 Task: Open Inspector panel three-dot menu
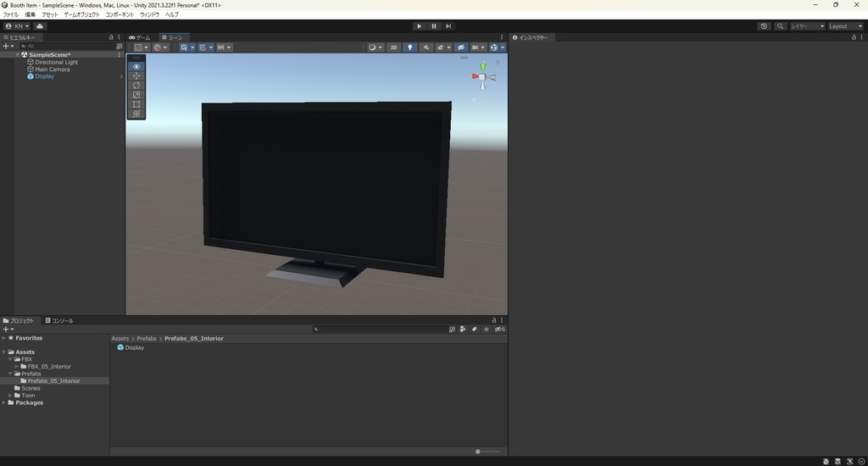tap(862, 37)
